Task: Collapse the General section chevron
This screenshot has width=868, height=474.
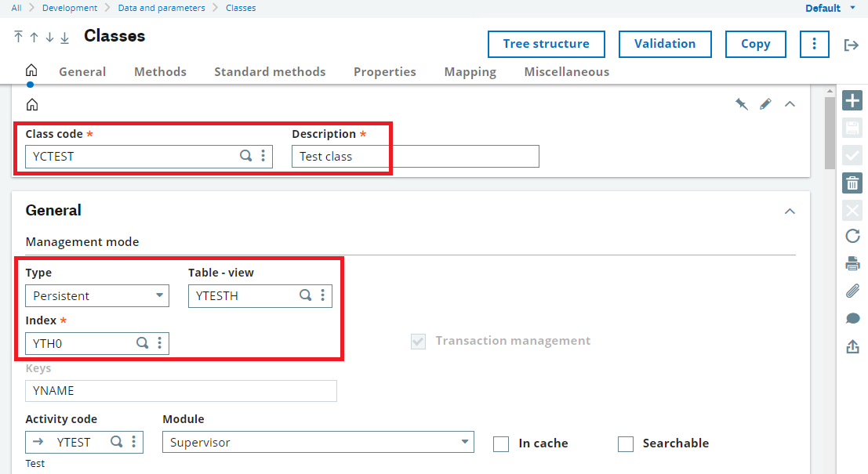Action: (x=790, y=211)
